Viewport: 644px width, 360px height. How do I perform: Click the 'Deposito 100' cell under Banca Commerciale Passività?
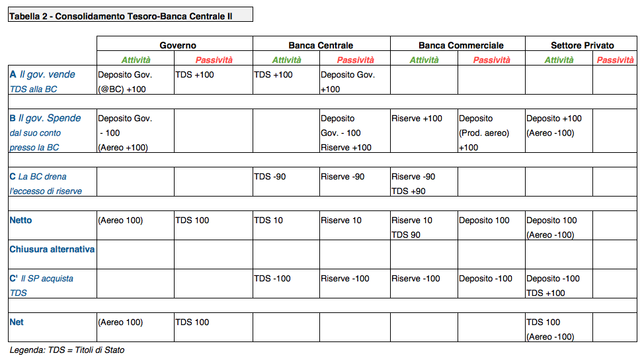(485, 220)
